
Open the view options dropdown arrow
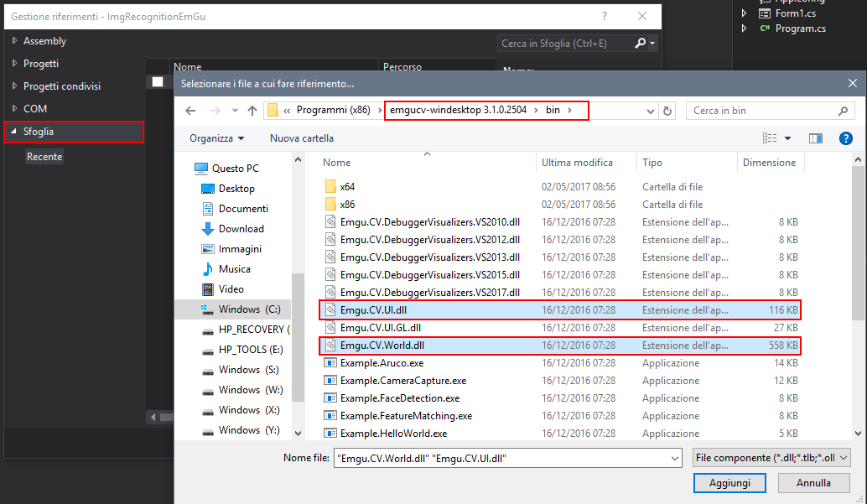(x=788, y=138)
